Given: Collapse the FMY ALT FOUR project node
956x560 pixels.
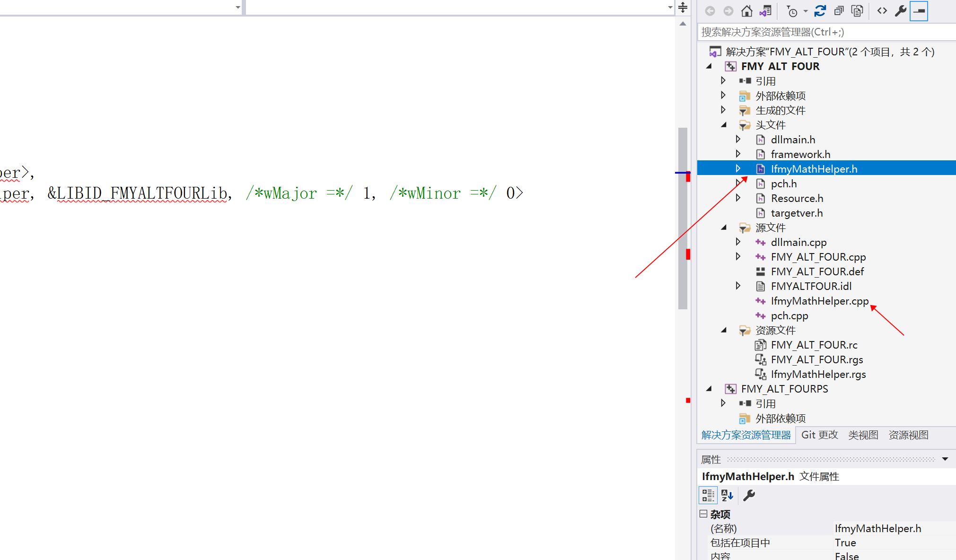Looking at the screenshot, I should click(x=709, y=66).
